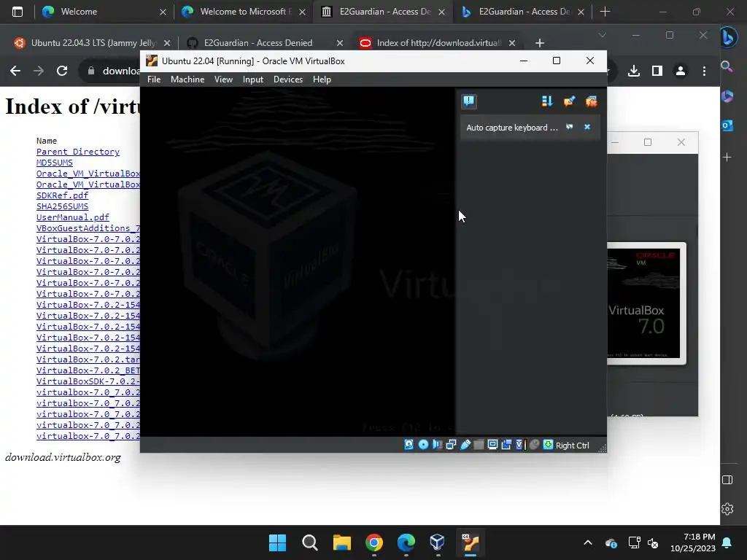This screenshot has width=747, height=560.
Task: Click the help icon on Auto capture keyboard notification
Action: [569, 127]
